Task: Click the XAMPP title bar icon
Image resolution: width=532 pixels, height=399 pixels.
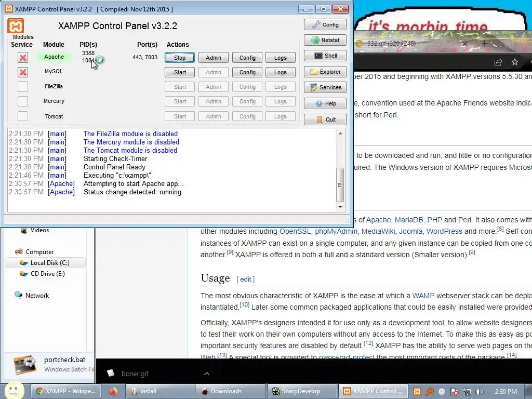Action: [x=9, y=9]
